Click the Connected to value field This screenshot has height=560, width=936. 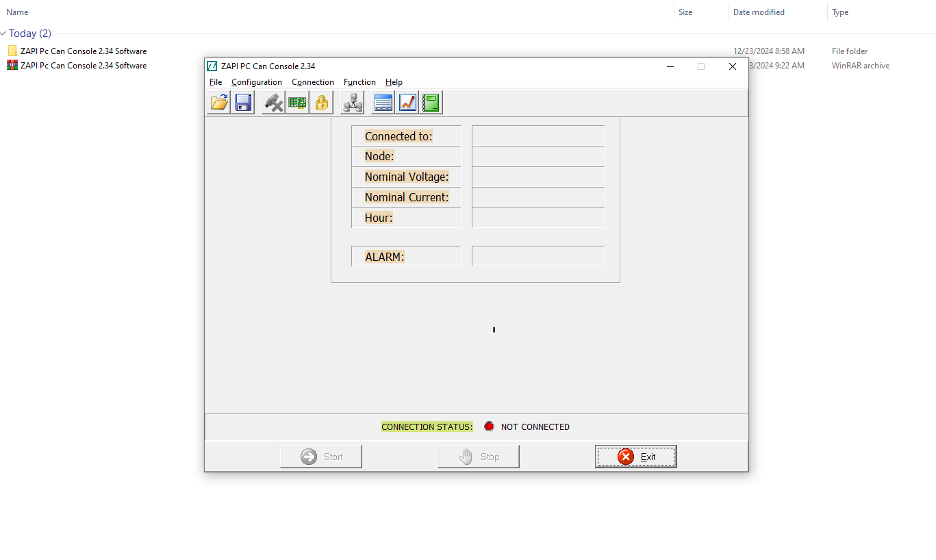click(538, 136)
